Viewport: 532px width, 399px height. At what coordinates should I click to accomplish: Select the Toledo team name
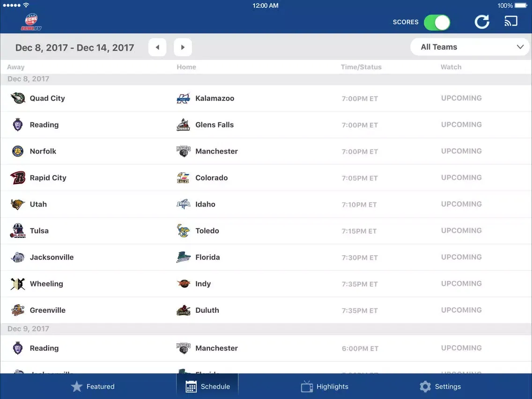coord(207,231)
